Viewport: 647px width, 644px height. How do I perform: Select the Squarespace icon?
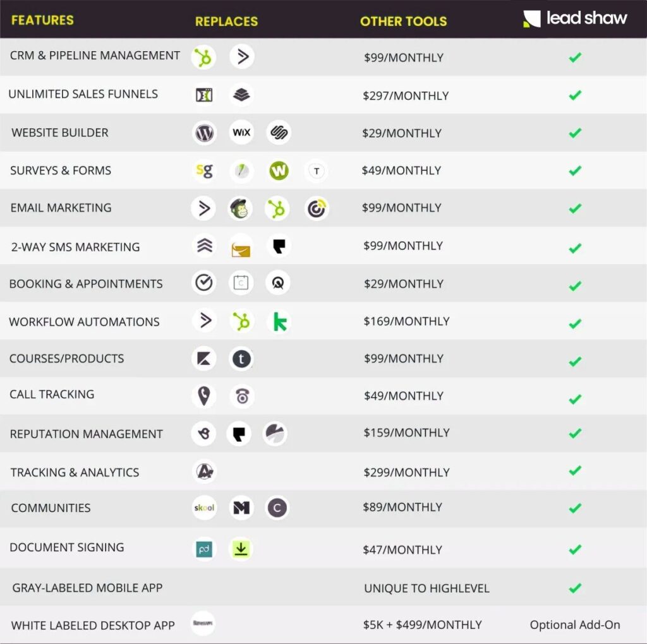pos(279,133)
